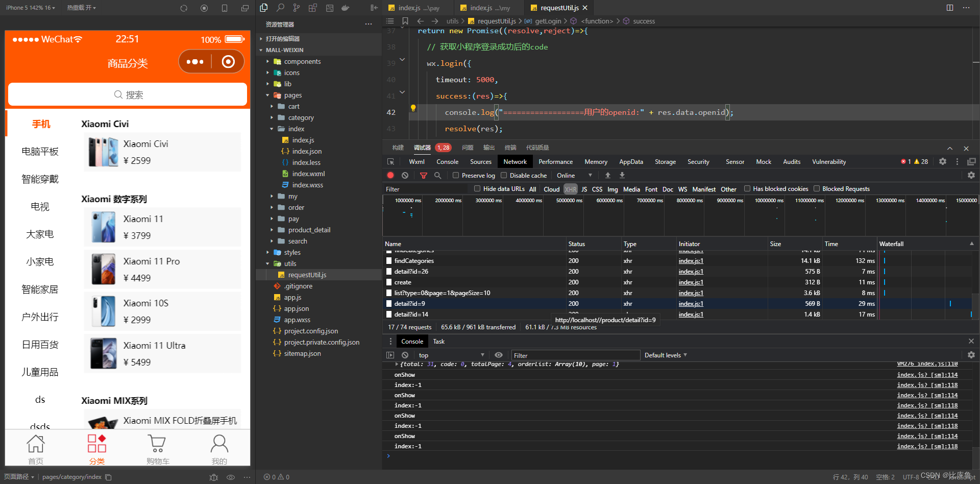The height and width of the screenshot is (484, 980).
Task: Open the source control branch icon
Action: tap(297, 8)
